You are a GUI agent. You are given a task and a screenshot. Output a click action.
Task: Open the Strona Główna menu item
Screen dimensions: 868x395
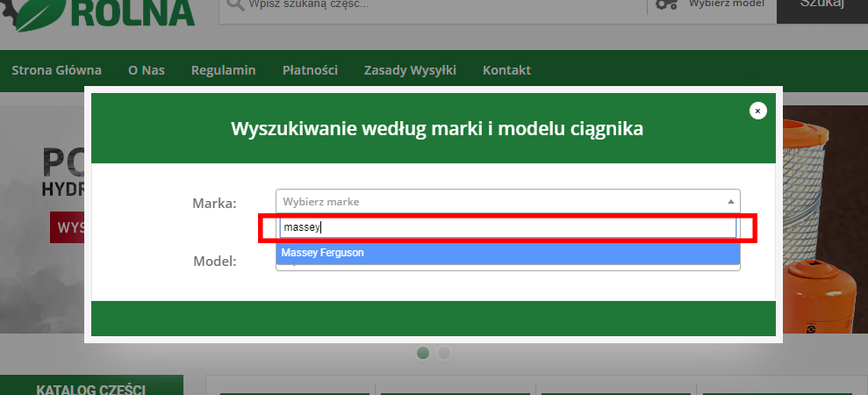tap(56, 70)
